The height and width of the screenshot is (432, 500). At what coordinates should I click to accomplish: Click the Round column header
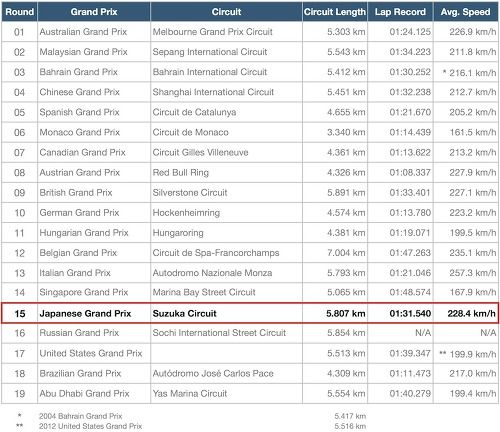coord(19,12)
